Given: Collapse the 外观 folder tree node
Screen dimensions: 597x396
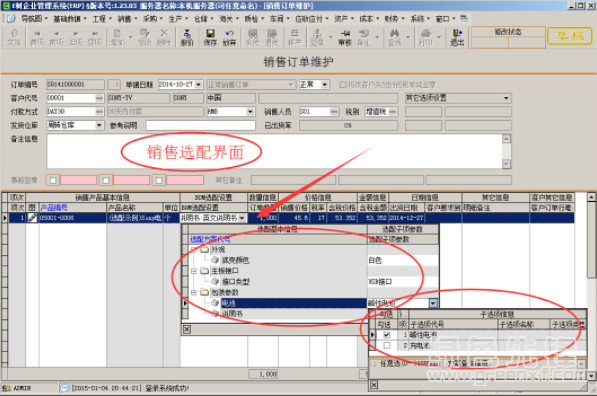Looking at the screenshot, I should pos(194,250).
